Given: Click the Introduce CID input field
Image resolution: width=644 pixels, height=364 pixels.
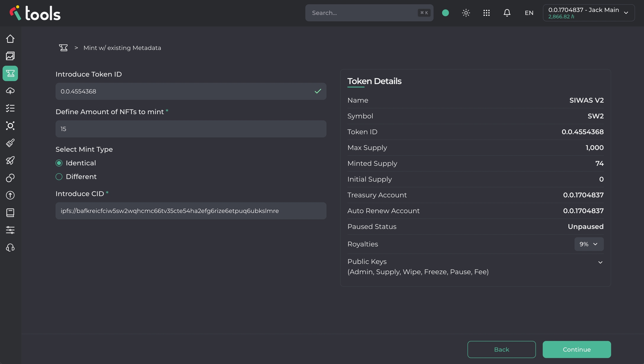Looking at the screenshot, I should [191, 211].
